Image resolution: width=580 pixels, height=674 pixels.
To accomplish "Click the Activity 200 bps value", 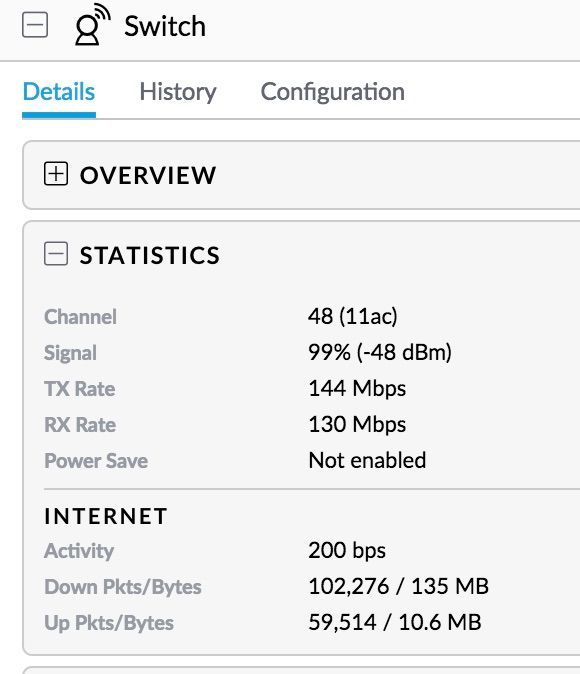I will coord(347,551).
